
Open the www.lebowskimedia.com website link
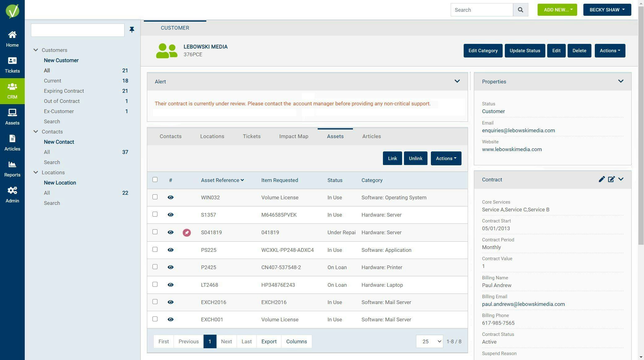(x=512, y=150)
